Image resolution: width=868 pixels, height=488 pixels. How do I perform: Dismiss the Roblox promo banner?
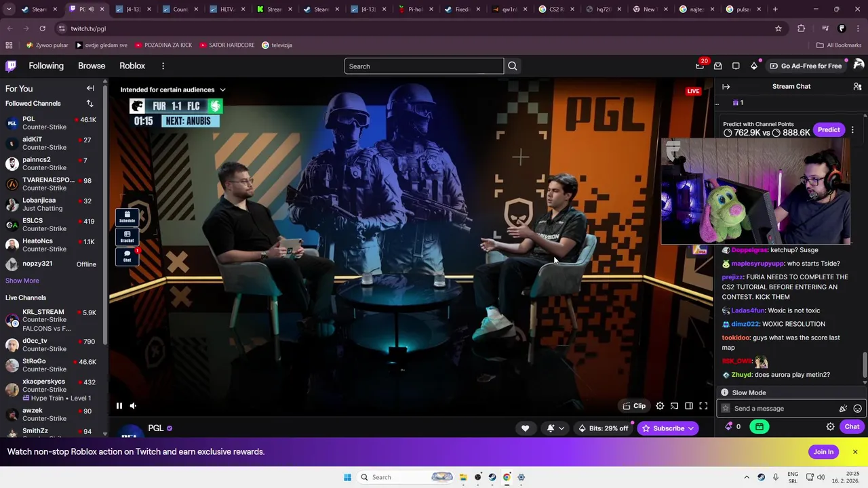[x=855, y=452]
